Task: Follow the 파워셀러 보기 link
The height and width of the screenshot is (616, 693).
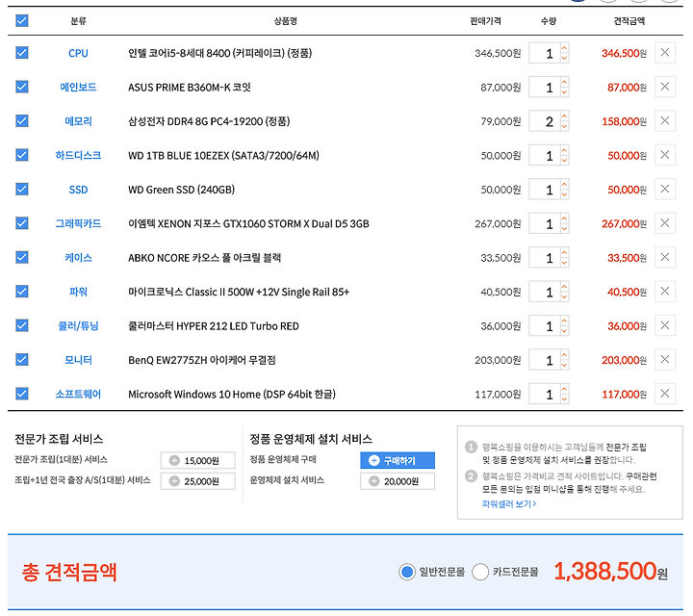Action: [509, 503]
